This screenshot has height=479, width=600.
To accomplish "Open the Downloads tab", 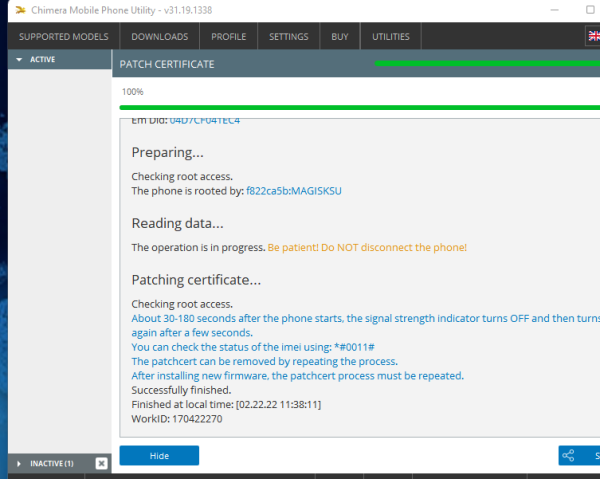I will coord(160,36).
